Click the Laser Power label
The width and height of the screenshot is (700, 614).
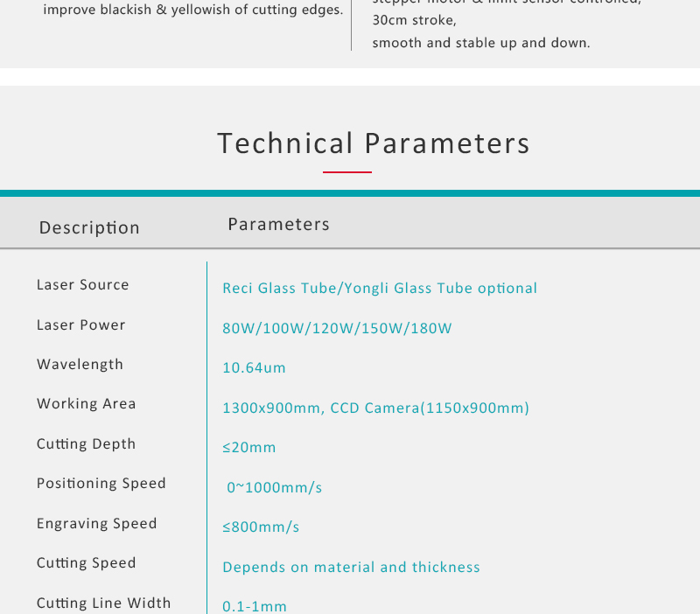pyautogui.click(x=80, y=324)
